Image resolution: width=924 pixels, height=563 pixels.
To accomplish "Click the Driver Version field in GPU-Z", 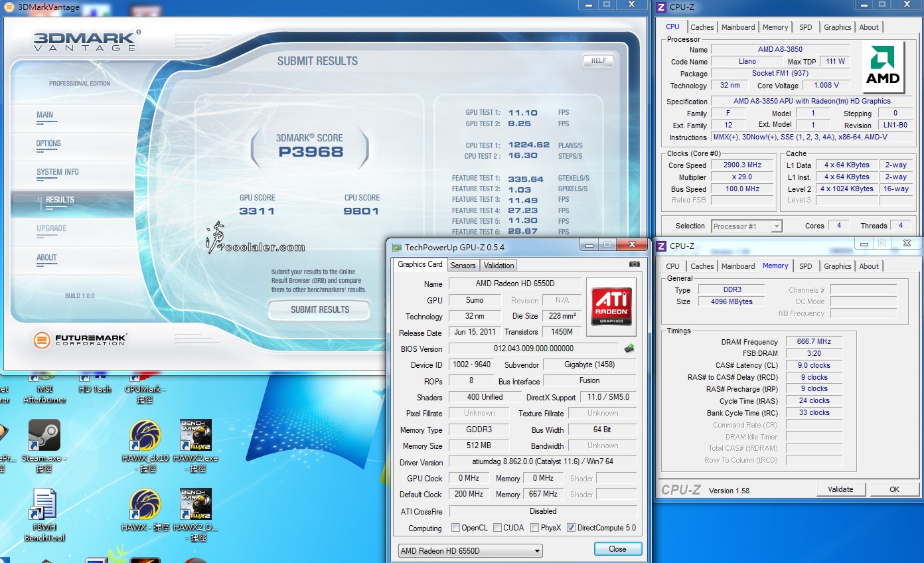I will (x=542, y=462).
